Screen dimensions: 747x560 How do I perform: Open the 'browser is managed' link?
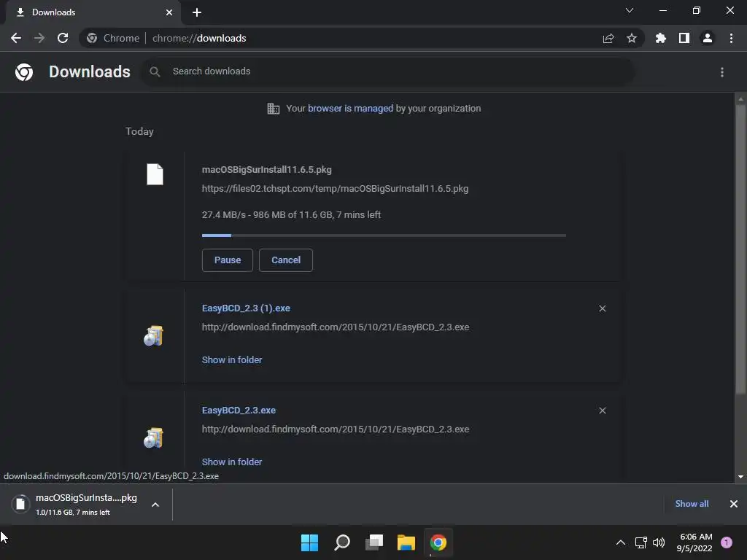[351, 109]
